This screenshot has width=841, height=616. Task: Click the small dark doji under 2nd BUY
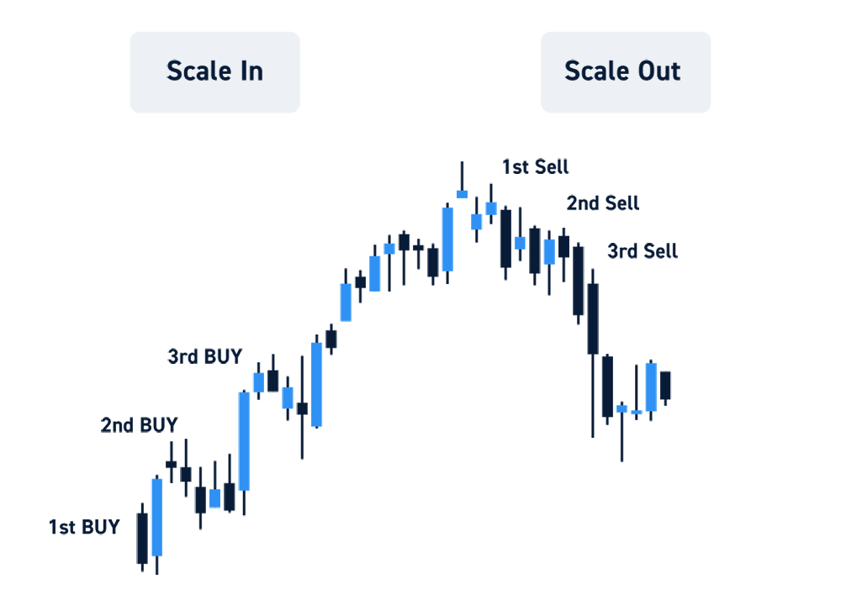click(171, 464)
